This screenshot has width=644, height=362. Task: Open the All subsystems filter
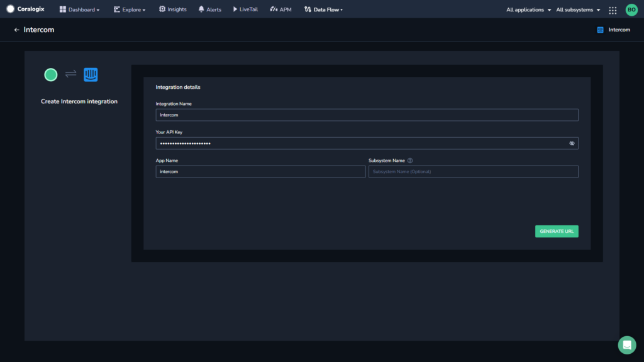578,10
